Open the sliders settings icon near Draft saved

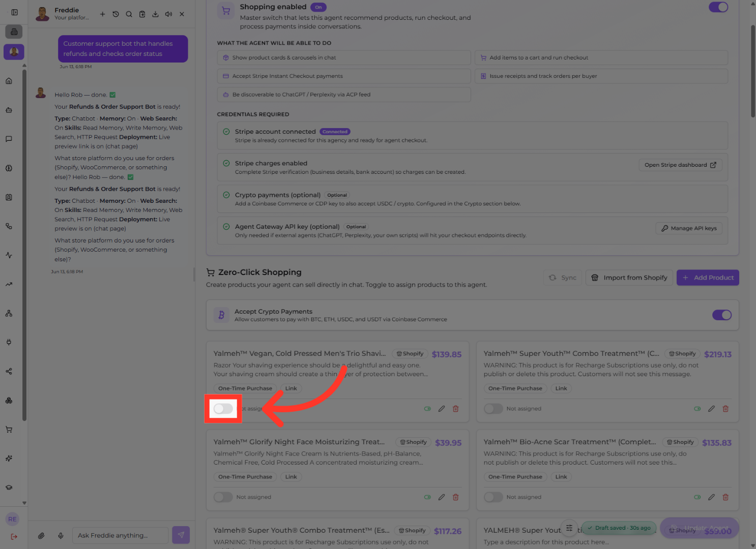tap(569, 528)
